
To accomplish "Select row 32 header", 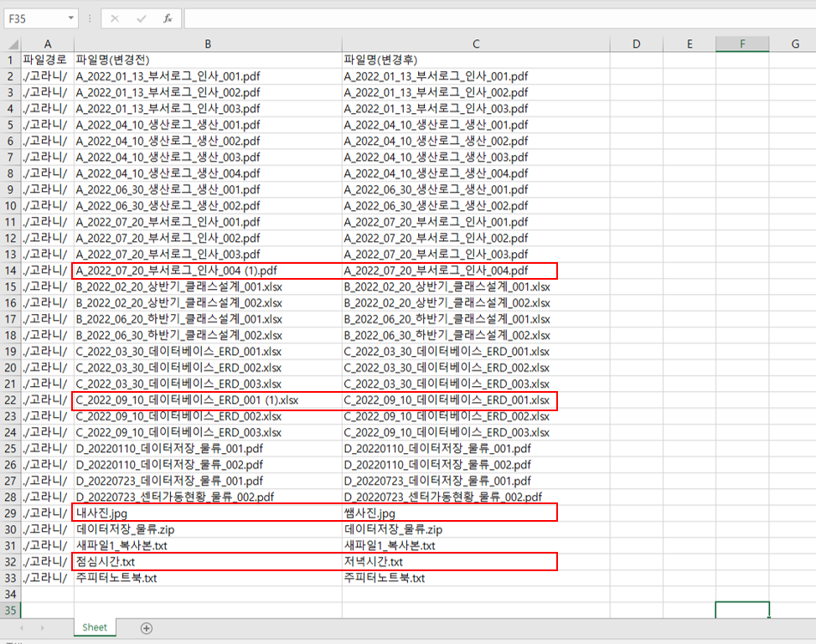I will tap(10, 562).
